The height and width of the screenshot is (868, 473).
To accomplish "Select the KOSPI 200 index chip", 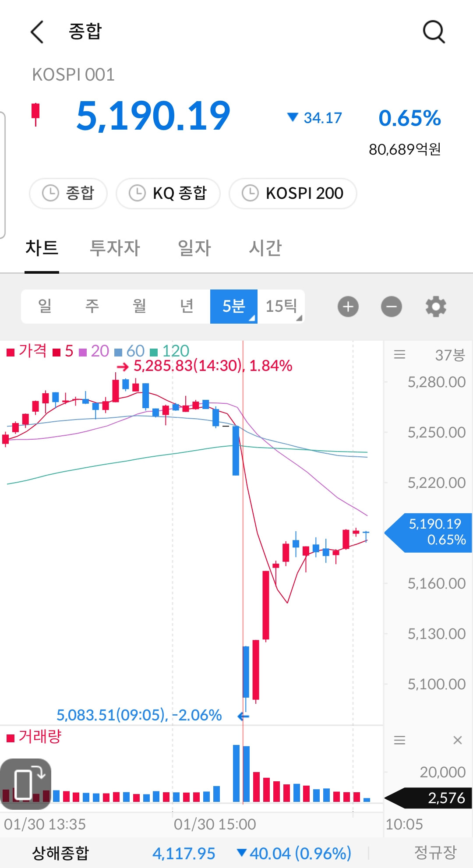I will (x=293, y=193).
